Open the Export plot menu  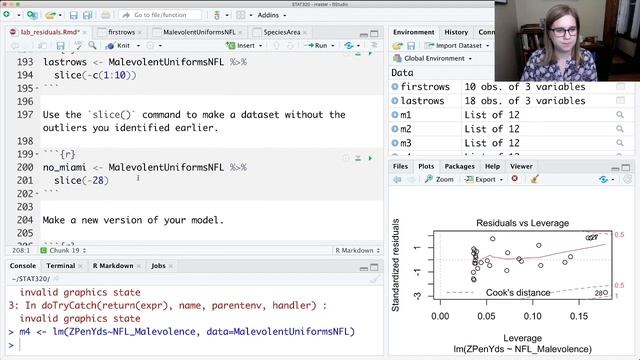[484, 180]
